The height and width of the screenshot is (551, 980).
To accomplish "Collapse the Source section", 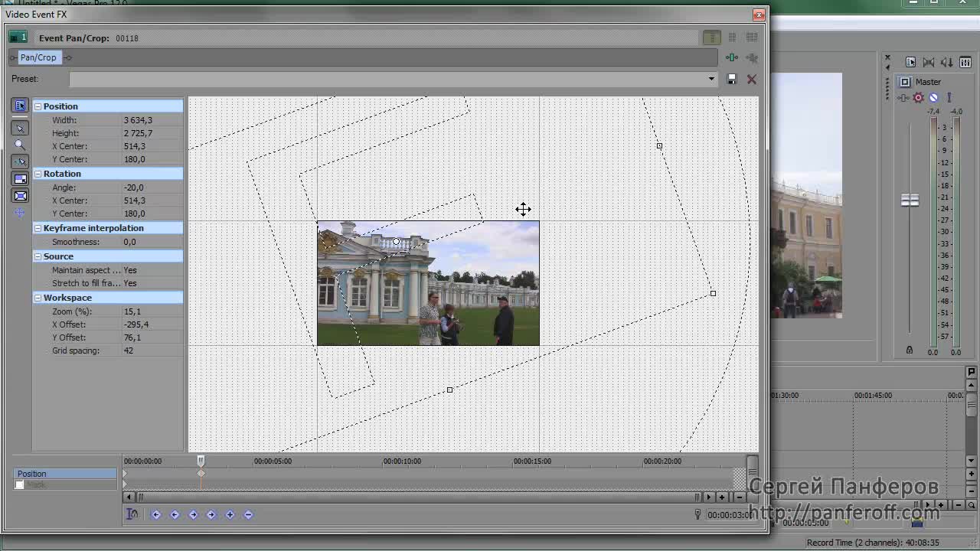I will [38, 256].
